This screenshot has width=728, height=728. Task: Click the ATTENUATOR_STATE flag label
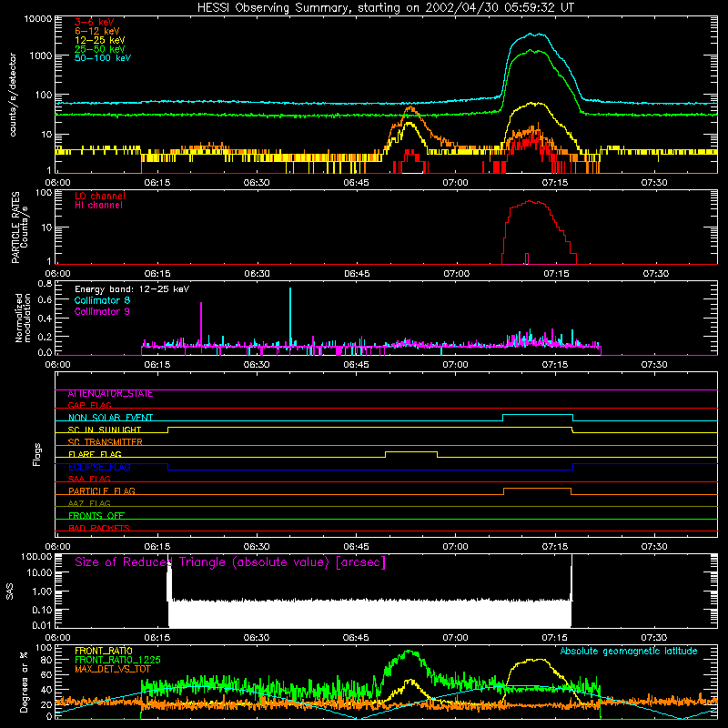(110, 394)
